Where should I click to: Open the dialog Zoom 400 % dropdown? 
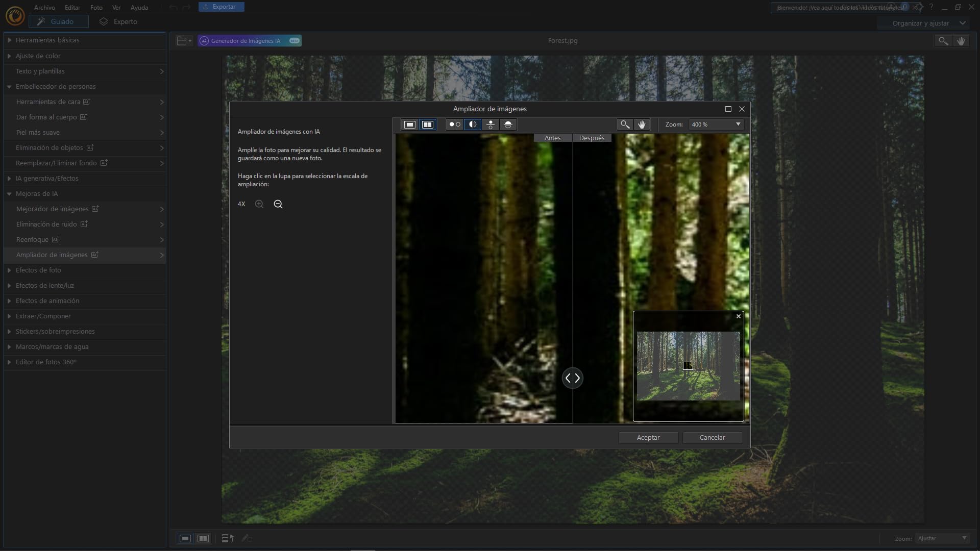(716, 124)
